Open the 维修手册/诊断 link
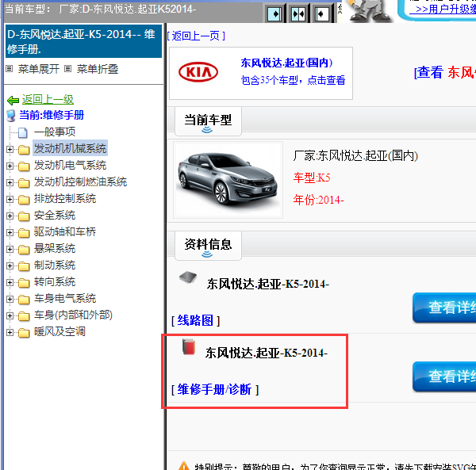Image resolution: width=476 pixels, height=470 pixels. [215, 389]
